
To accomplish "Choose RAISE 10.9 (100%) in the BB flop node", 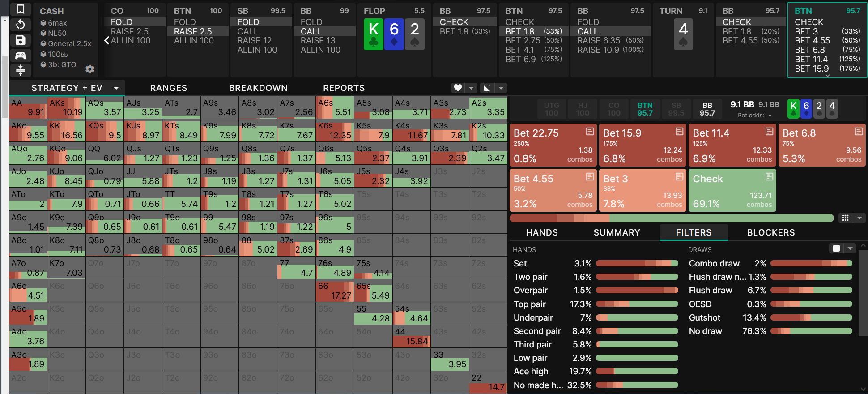I will [x=611, y=50].
